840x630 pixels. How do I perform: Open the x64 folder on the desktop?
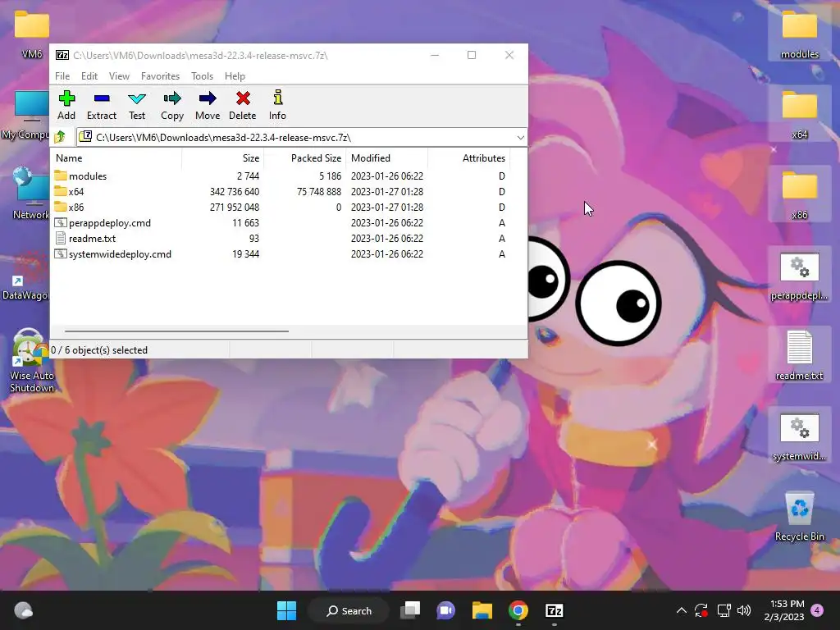pyautogui.click(x=799, y=115)
